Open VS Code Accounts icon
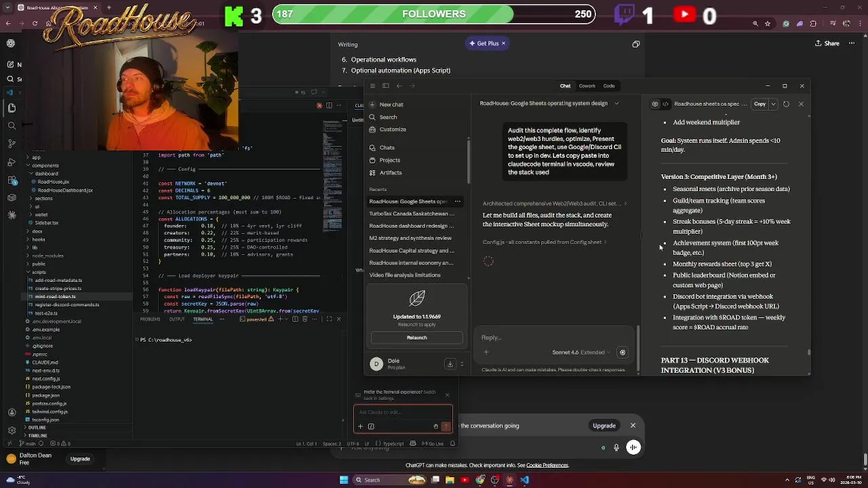This screenshot has width=868, height=488. click(12, 412)
